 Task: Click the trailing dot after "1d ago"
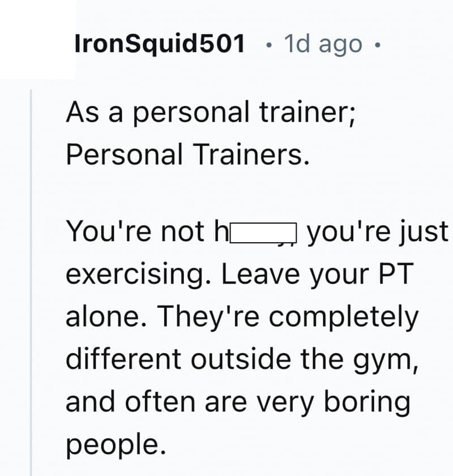(376, 44)
